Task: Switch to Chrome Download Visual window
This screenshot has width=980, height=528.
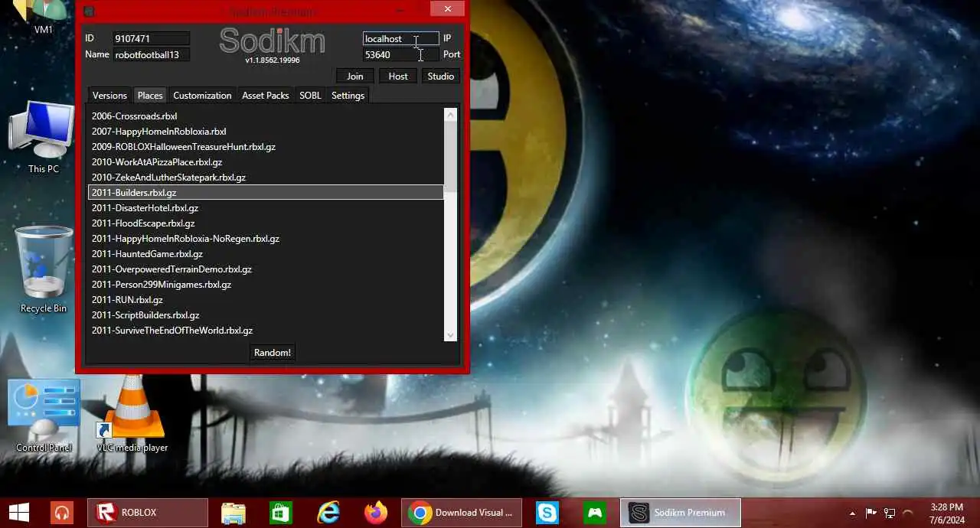Action: click(462, 513)
